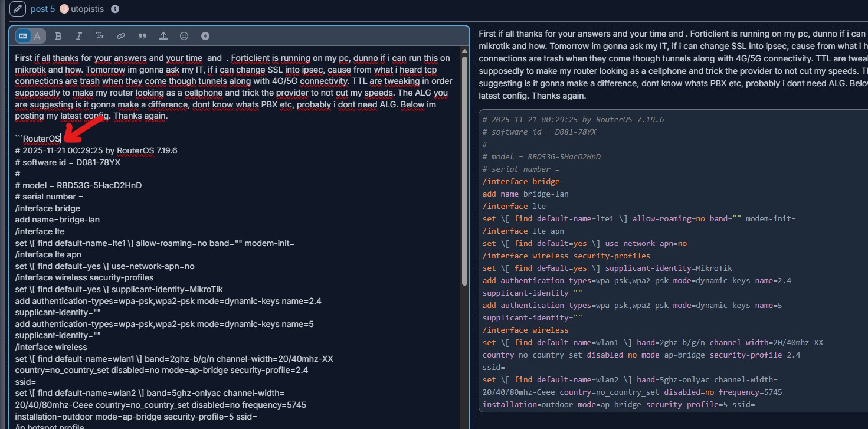Switch the composer to Markdown mode

(x=24, y=36)
